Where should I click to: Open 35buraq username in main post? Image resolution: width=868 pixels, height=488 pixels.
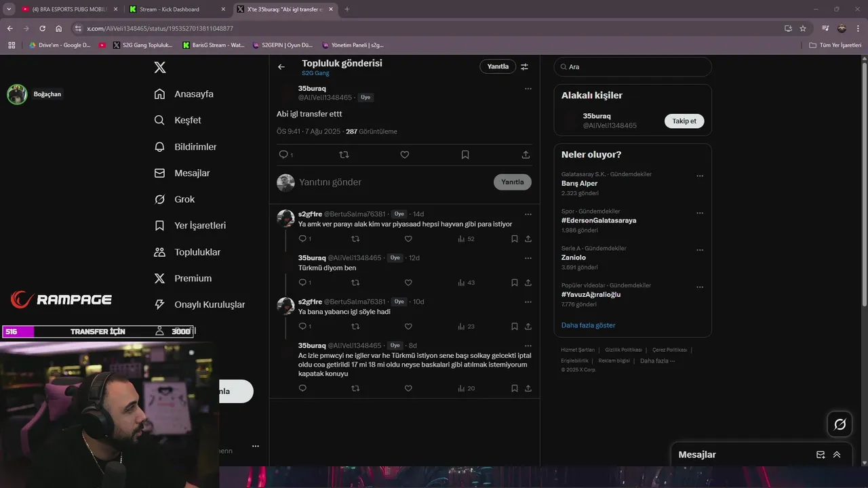click(312, 89)
